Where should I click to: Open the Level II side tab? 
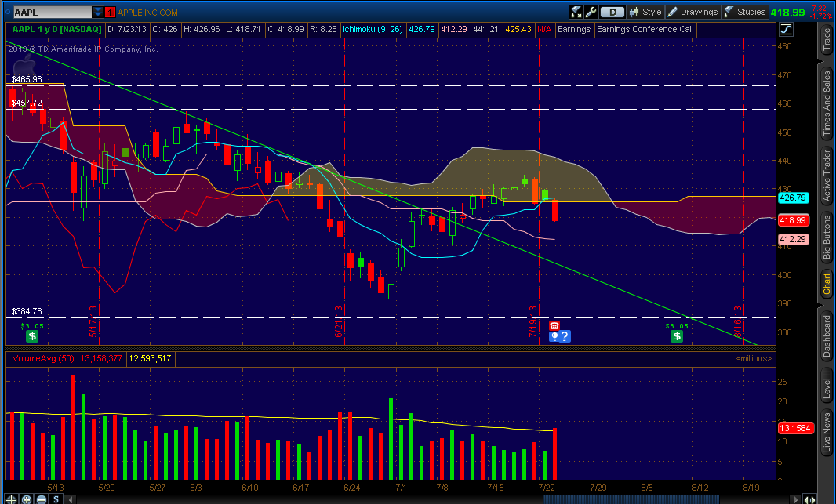(x=827, y=386)
